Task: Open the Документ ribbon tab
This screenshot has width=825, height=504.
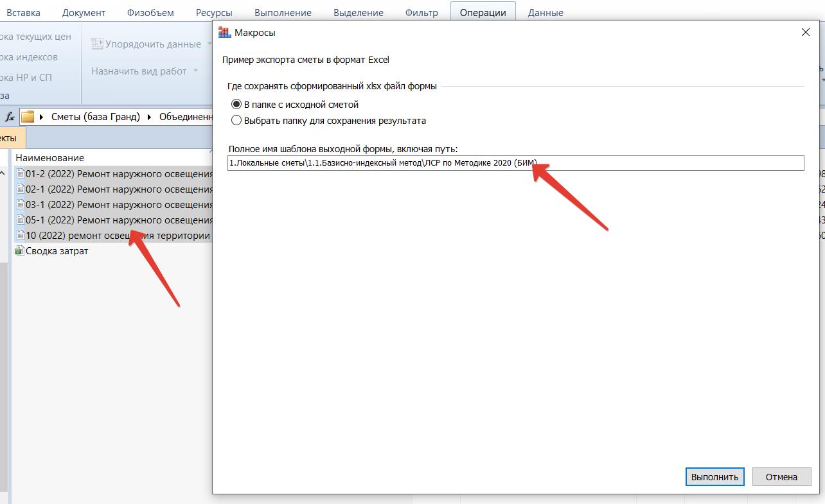Action: click(84, 12)
